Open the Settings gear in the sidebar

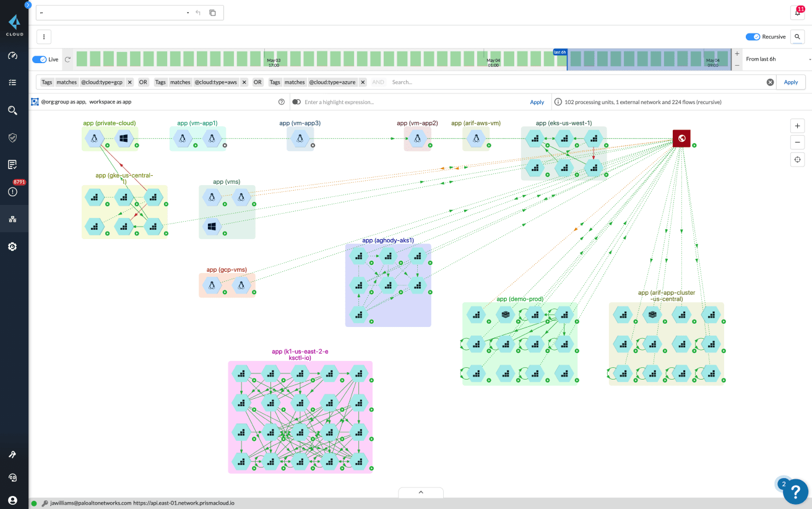coord(14,246)
